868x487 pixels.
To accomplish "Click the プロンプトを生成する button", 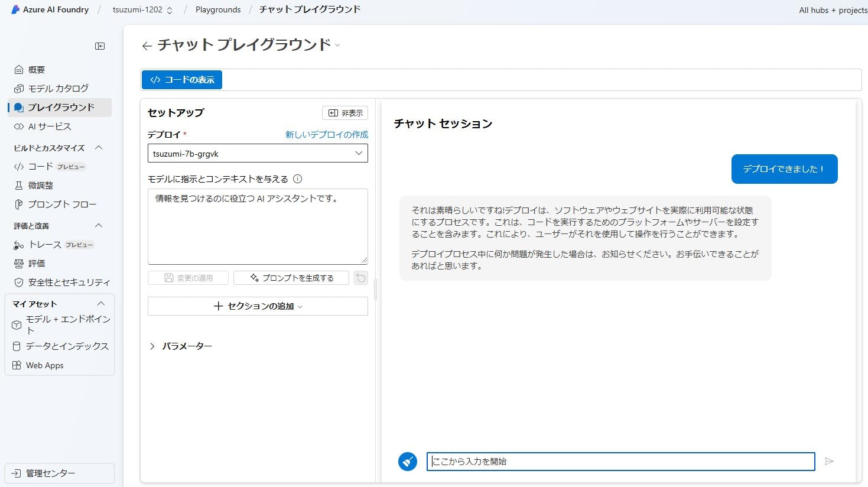I will tap(291, 278).
